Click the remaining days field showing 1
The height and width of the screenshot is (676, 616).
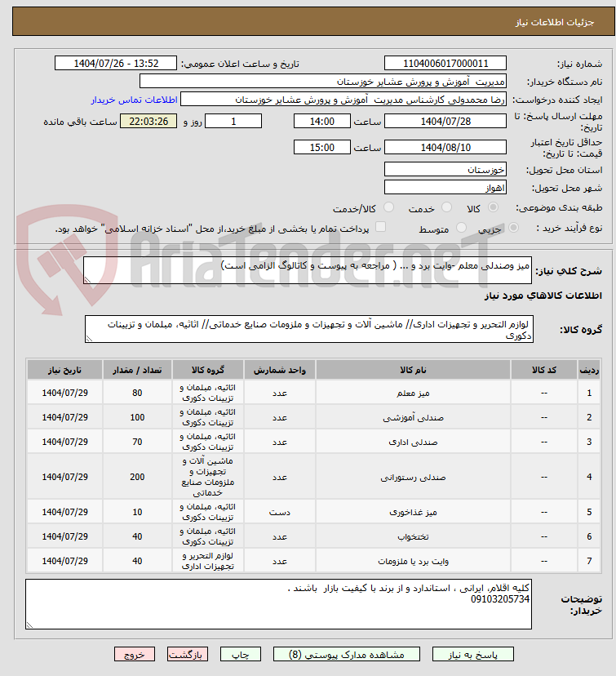click(x=233, y=121)
